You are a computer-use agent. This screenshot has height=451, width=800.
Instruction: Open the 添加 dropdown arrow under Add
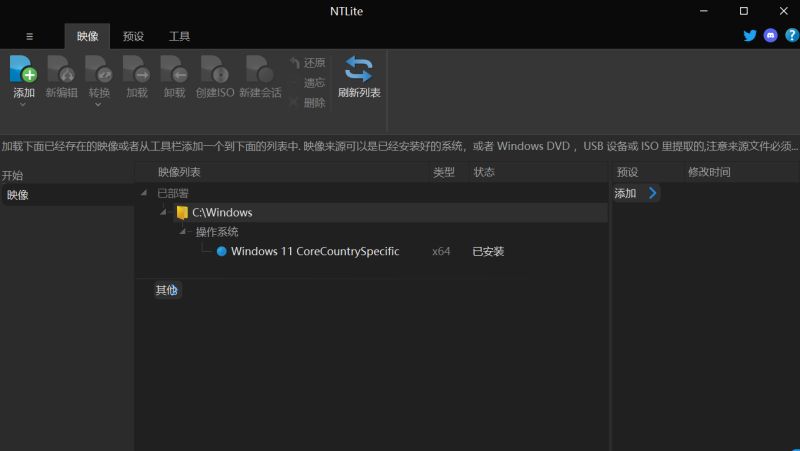[x=23, y=105]
